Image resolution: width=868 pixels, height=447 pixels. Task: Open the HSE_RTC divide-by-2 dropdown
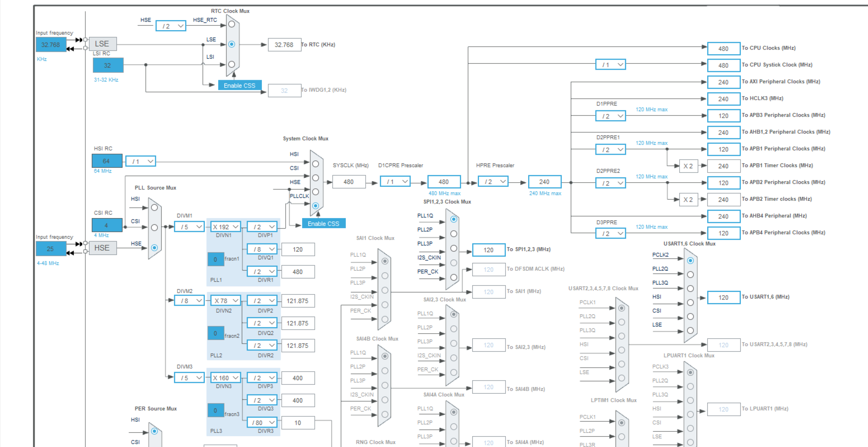pyautogui.click(x=170, y=25)
